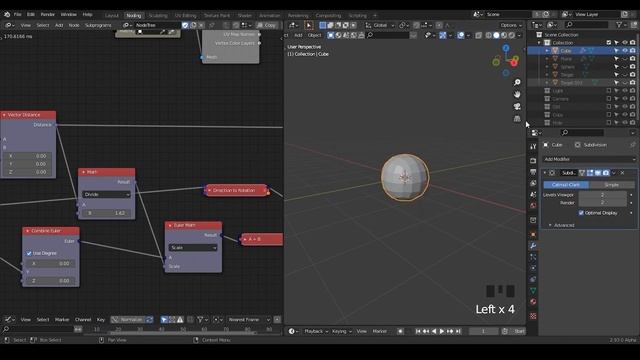Toggle modifier realtime viewport display button

(x=598, y=173)
